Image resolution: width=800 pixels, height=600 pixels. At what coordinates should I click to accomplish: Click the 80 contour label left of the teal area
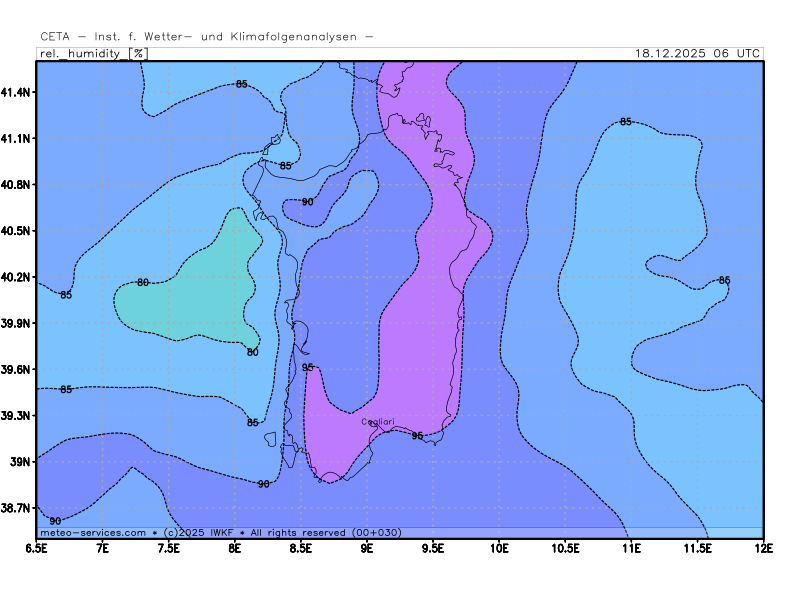[x=143, y=283]
